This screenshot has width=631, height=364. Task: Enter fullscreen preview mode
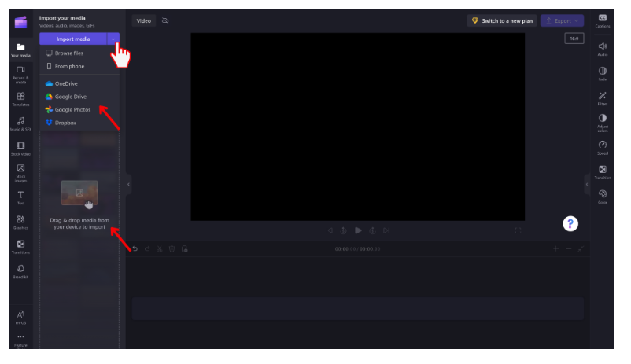518,230
